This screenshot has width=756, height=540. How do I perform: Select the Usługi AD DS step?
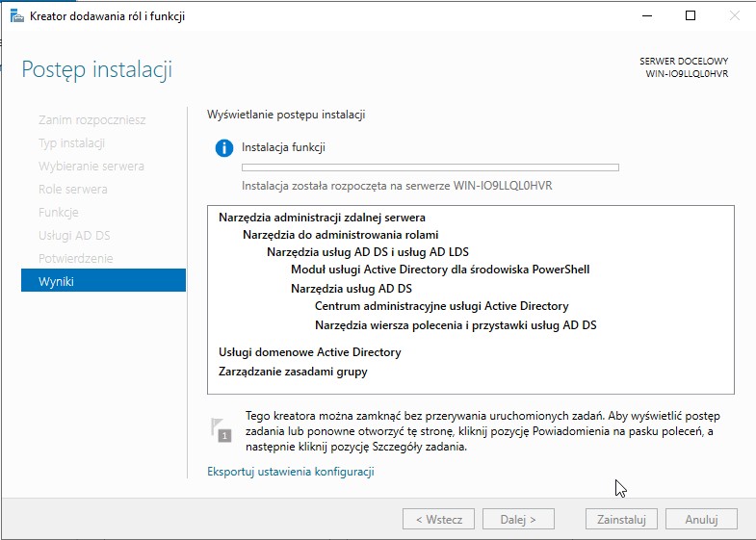[75, 235]
